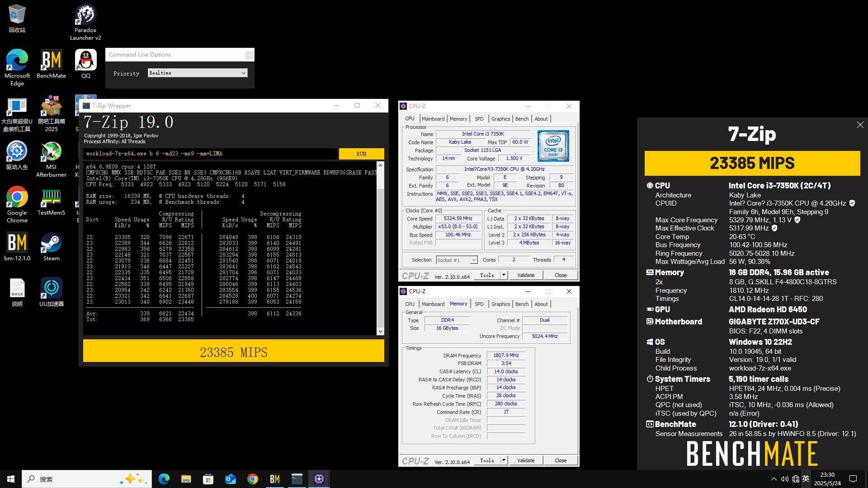Open Bench tab in upper CPU-Z

point(522,119)
